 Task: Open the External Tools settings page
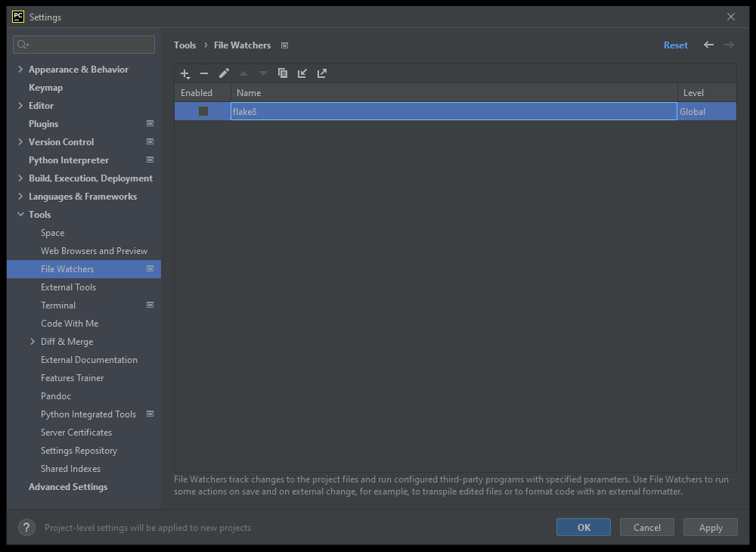pyautogui.click(x=68, y=287)
